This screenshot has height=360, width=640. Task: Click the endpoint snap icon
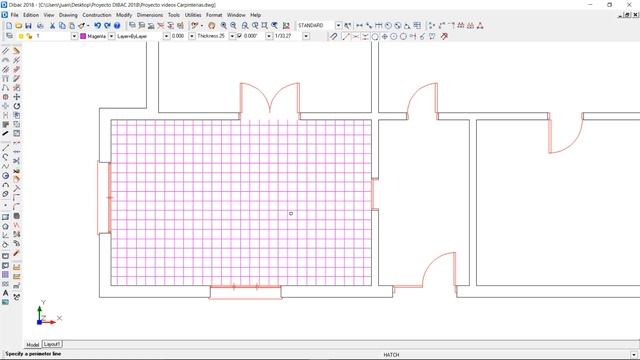click(x=346, y=36)
